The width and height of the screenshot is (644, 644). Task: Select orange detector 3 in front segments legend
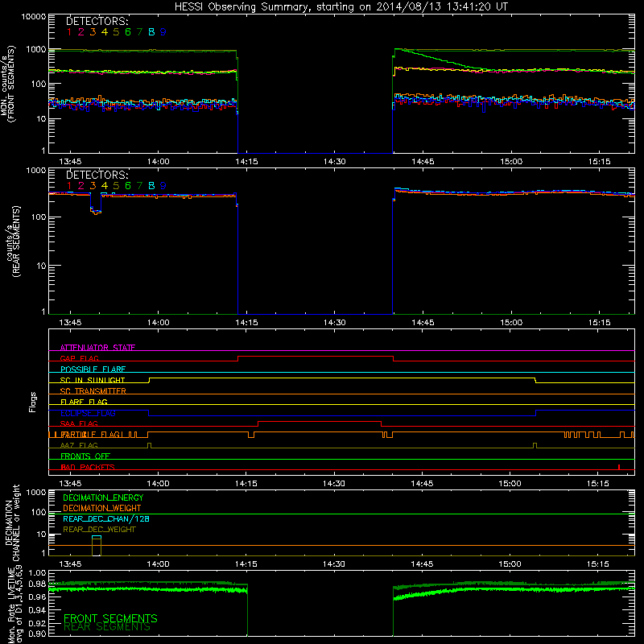pos(93,32)
